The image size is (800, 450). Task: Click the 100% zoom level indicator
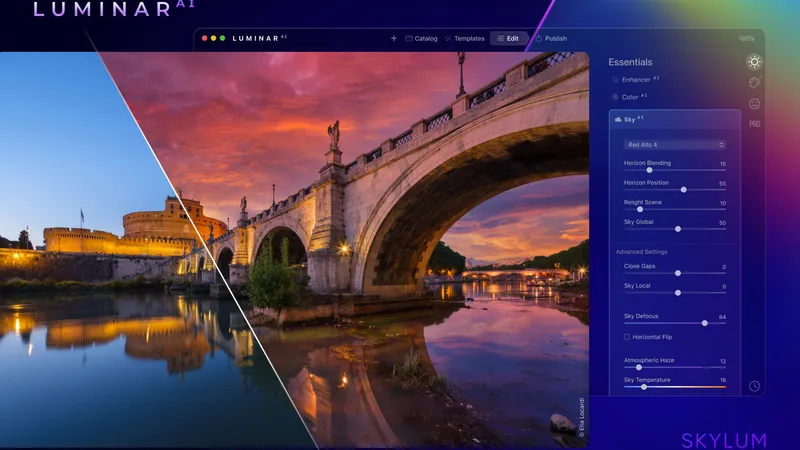[x=746, y=38]
